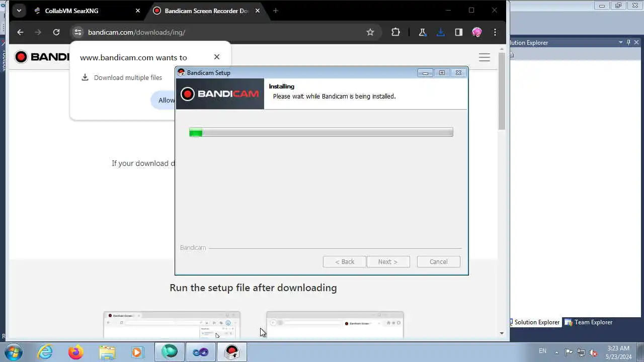
Task: Click the muted volume tray icon
Action: click(594, 352)
